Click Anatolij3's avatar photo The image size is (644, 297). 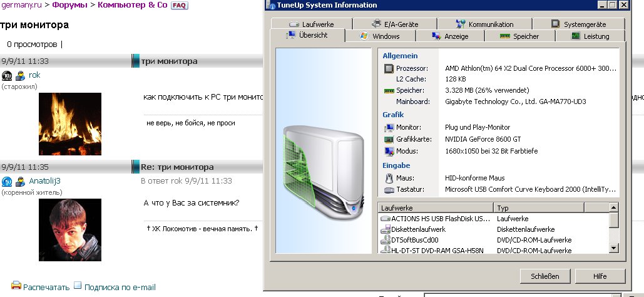coord(70,230)
